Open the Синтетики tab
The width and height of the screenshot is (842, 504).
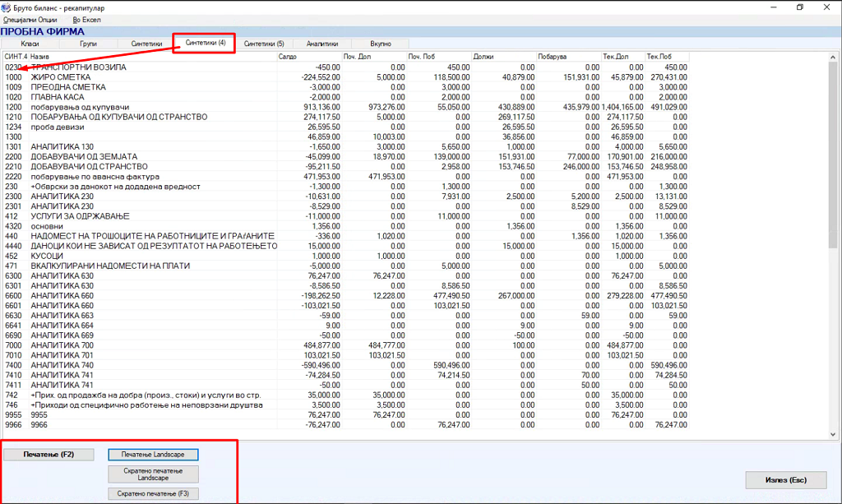(146, 43)
